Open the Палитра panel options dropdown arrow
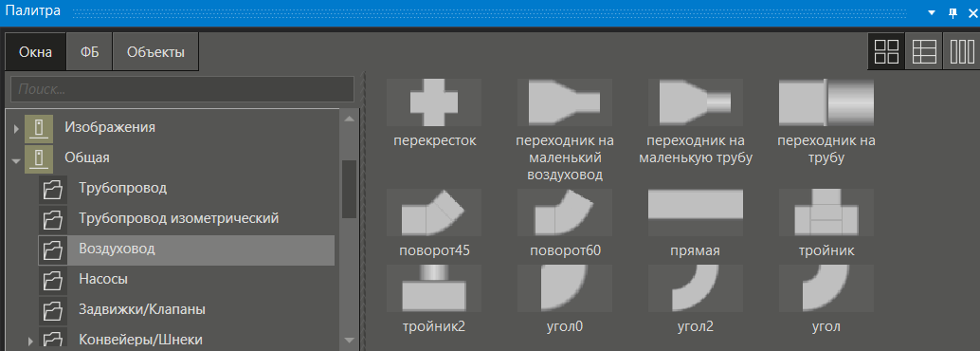980x351 pixels. (932, 12)
